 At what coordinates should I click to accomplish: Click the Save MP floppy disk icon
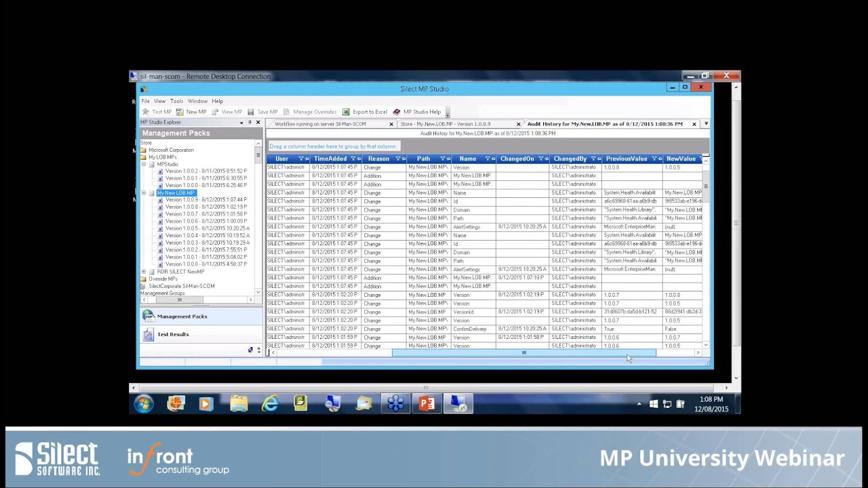pos(250,112)
